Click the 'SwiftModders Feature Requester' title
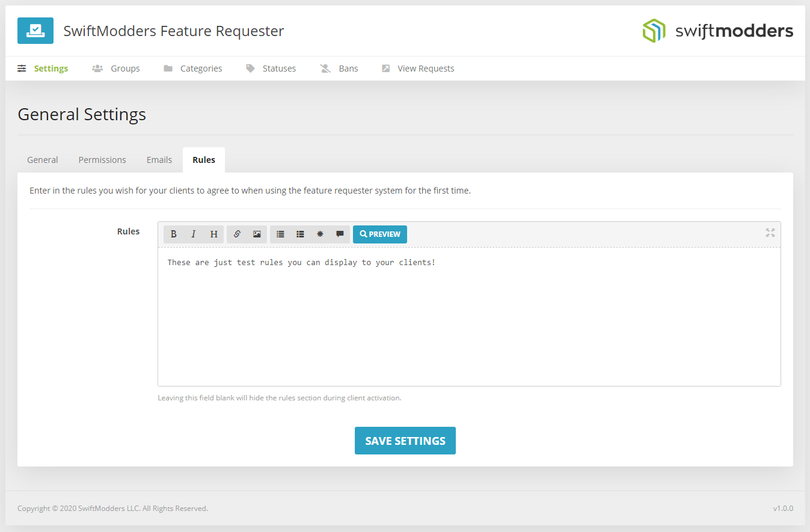 [174, 31]
